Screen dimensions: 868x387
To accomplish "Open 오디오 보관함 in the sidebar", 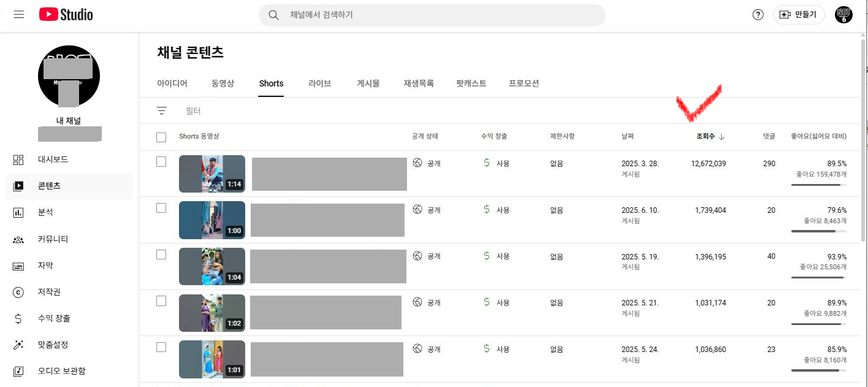I will click(x=62, y=371).
